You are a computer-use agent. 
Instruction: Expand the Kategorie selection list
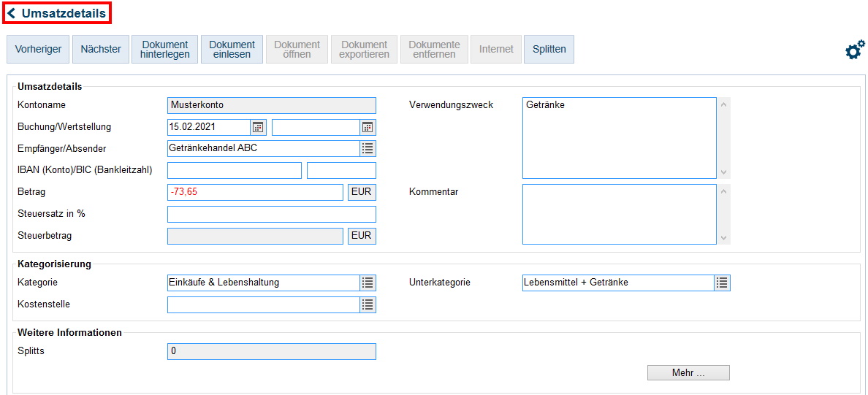pos(368,283)
